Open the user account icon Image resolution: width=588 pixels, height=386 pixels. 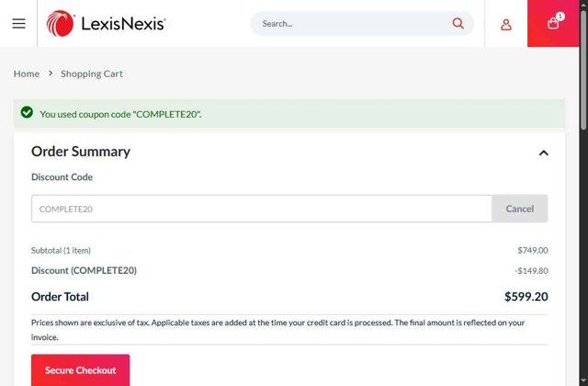pos(506,25)
